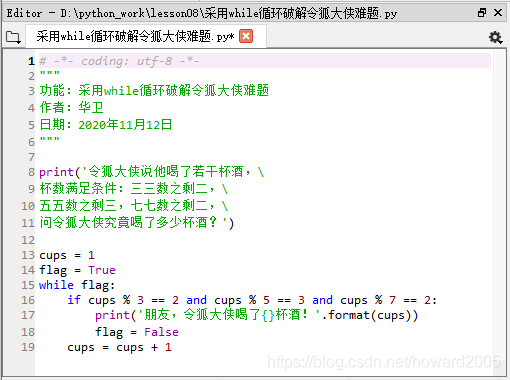Click the cups = cups + 1 line
Screen dimensions: 510x380
[x=119, y=347]
